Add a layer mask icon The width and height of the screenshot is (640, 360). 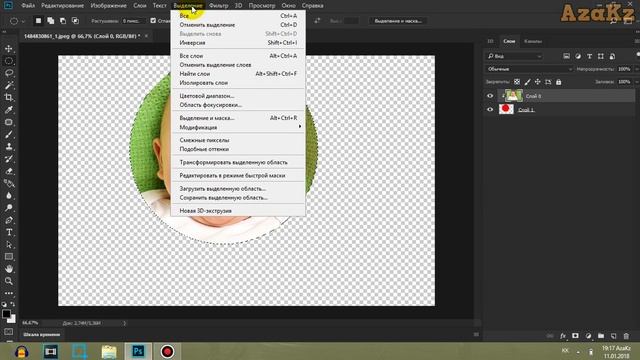[x=575, y=336]
